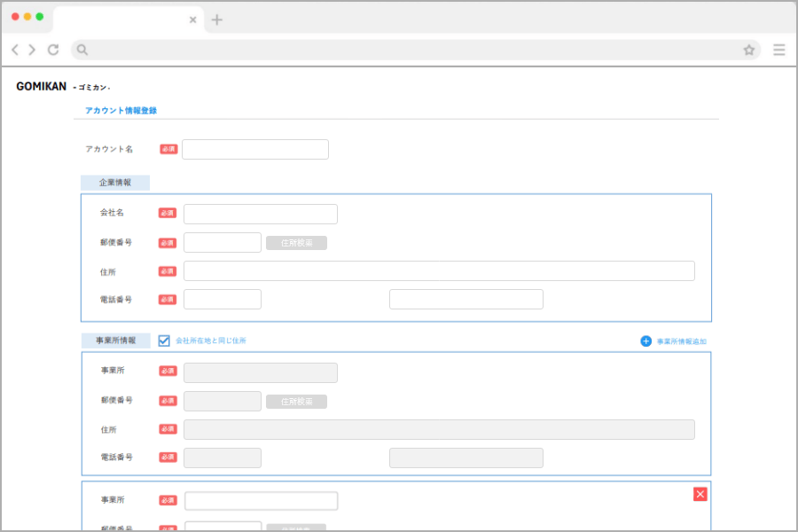Remove the added office with red X

tap(700, 494)
